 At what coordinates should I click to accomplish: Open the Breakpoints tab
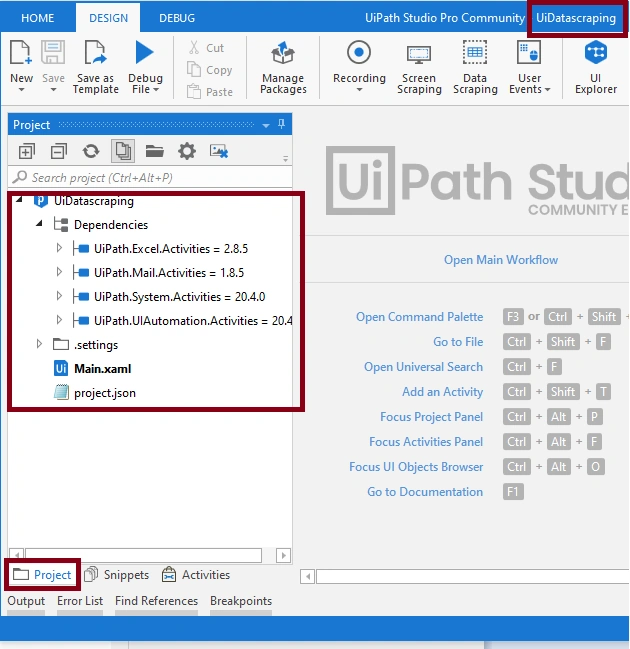coord(241,601)
